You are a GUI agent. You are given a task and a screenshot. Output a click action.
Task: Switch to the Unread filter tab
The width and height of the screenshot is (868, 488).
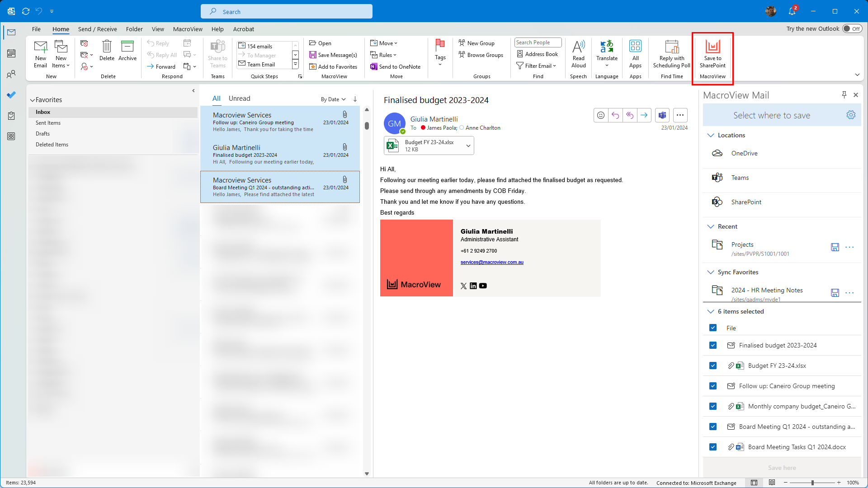pos(239,99)
